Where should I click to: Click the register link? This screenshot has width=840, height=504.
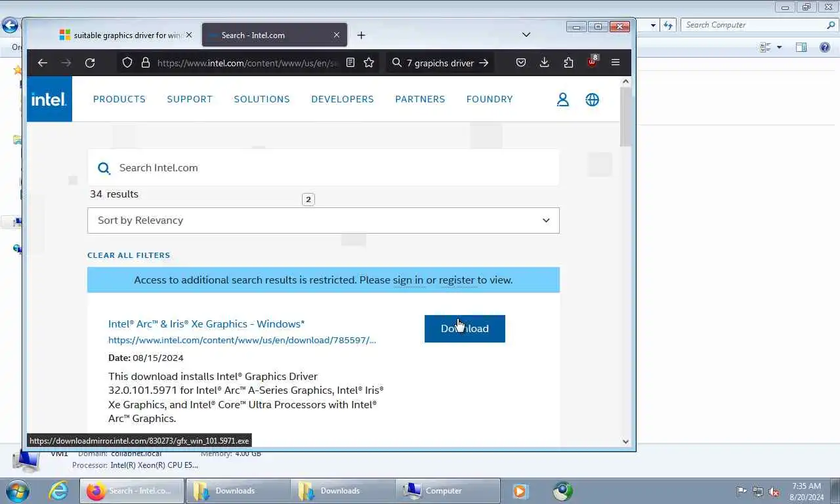(x=457, y=280)
